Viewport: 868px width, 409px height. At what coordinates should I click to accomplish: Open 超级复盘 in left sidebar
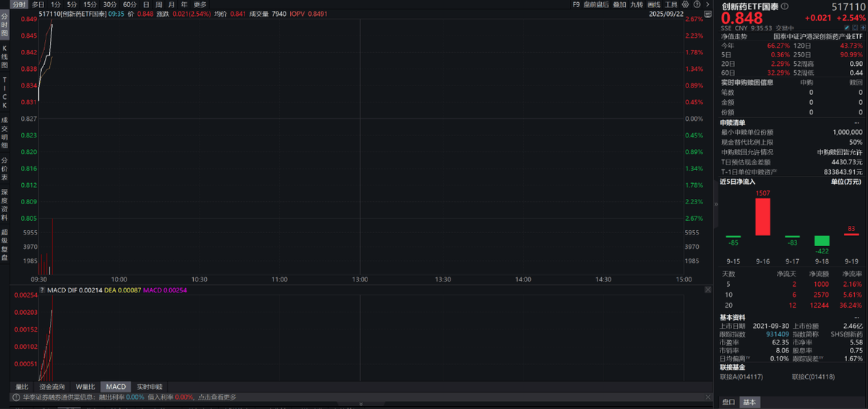4,245
